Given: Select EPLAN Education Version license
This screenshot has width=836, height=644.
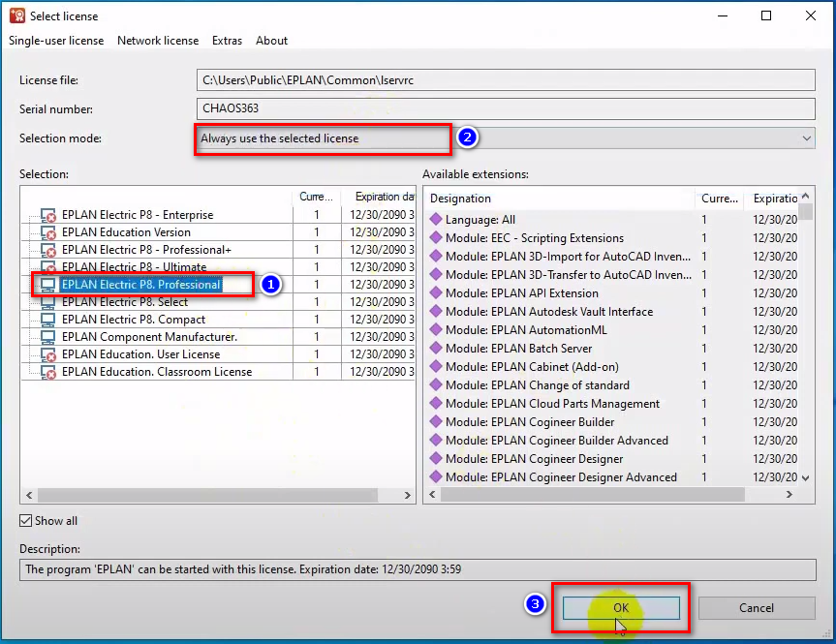Looking at the screenshot, I should 126,232.
